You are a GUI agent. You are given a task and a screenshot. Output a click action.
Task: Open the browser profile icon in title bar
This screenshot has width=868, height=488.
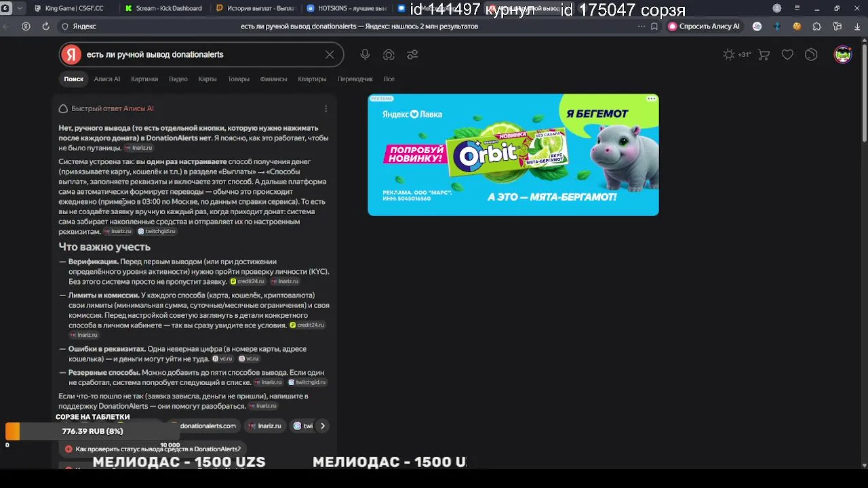pyautogui.click(x=777, y=8)
